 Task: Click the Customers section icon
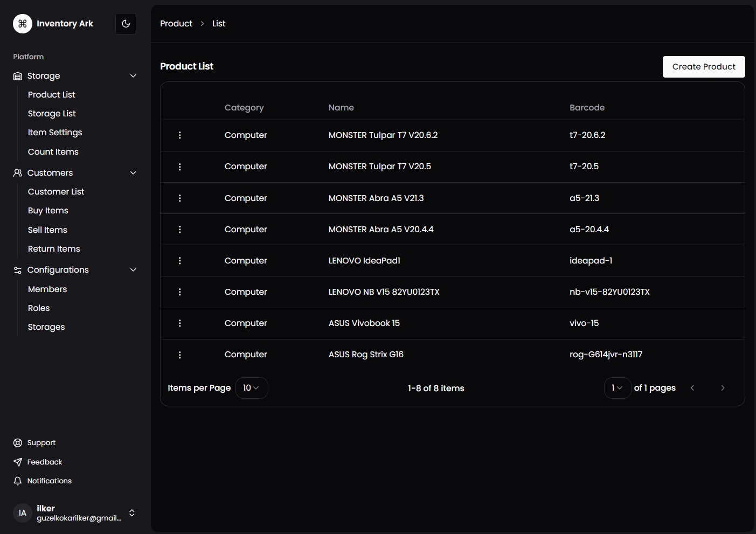(x=18, y=173)
